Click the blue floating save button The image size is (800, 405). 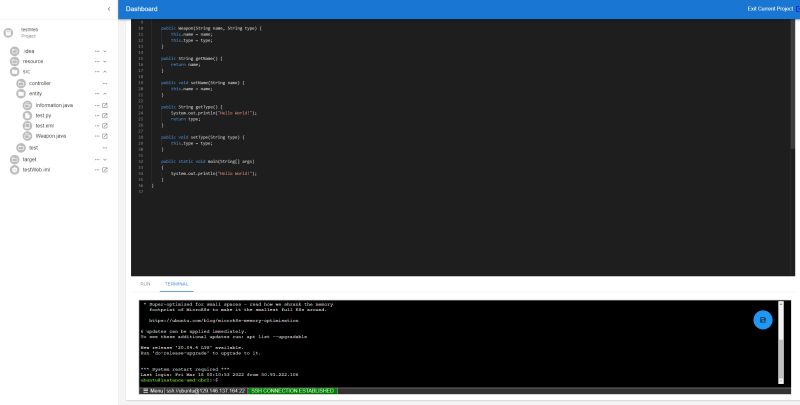(763, 320)
